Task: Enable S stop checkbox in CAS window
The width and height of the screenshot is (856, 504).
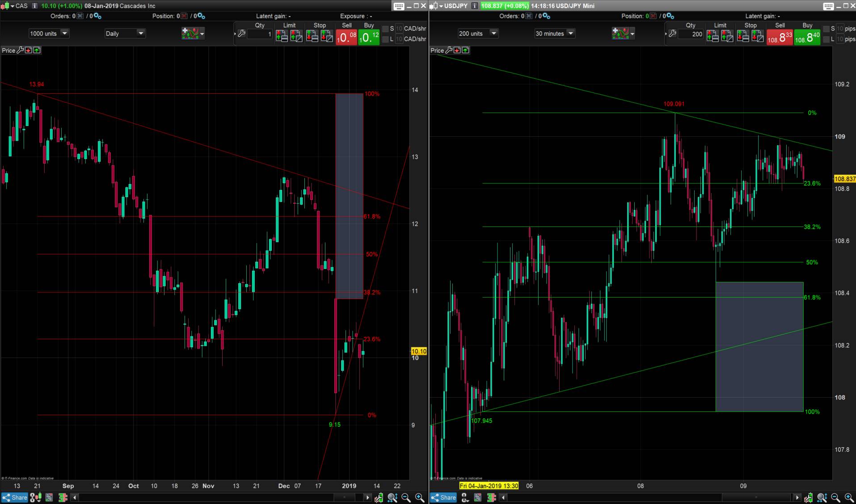Action: (385, 29)
